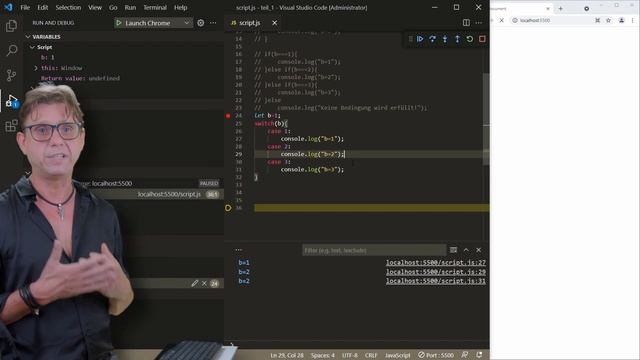640x360 pixels.
Task: Open the Search view in activity bar
Action: click(x=11, y=51)
